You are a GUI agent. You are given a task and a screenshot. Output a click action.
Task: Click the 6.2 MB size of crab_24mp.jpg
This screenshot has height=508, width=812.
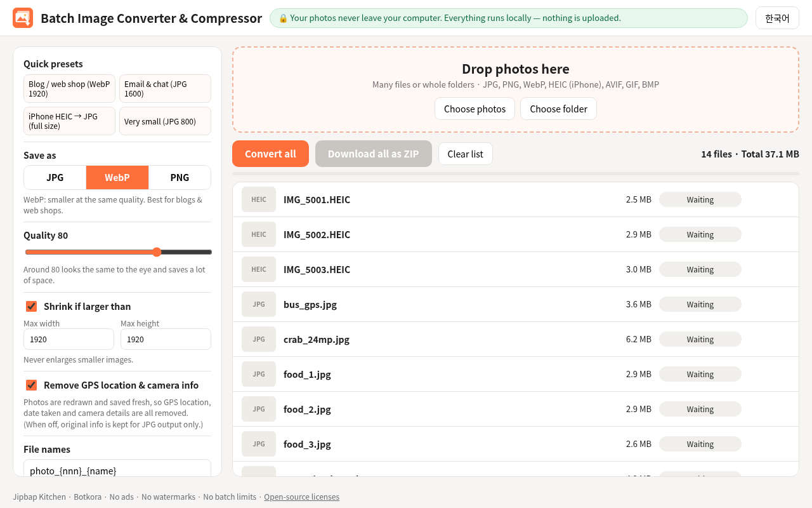[639, 339]
